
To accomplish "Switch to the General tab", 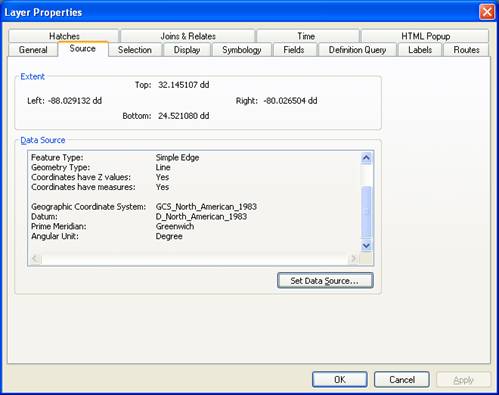I will [33, 50].
